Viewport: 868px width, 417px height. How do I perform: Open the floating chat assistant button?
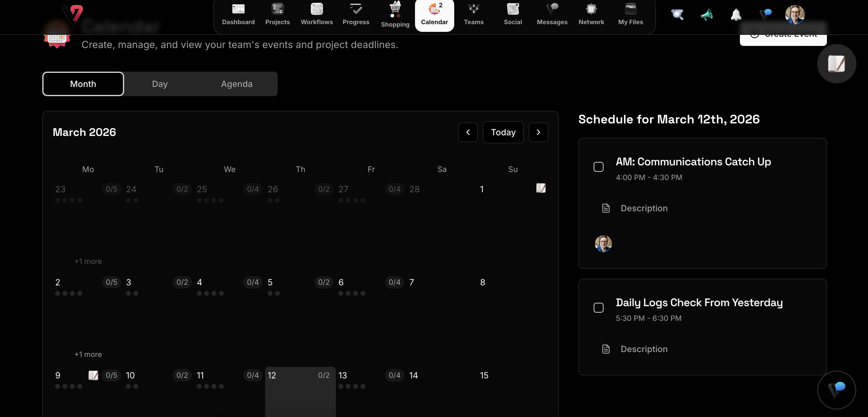836,390
